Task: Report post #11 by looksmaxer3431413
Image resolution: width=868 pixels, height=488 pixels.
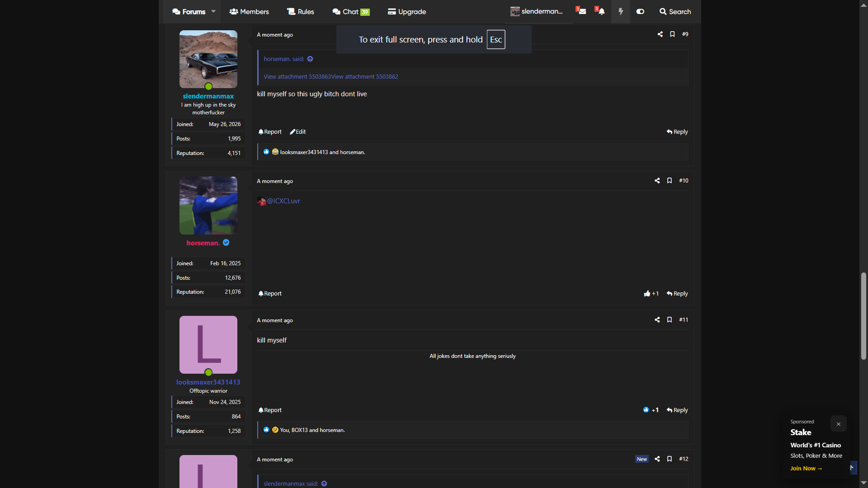Action: pos(270,410)
